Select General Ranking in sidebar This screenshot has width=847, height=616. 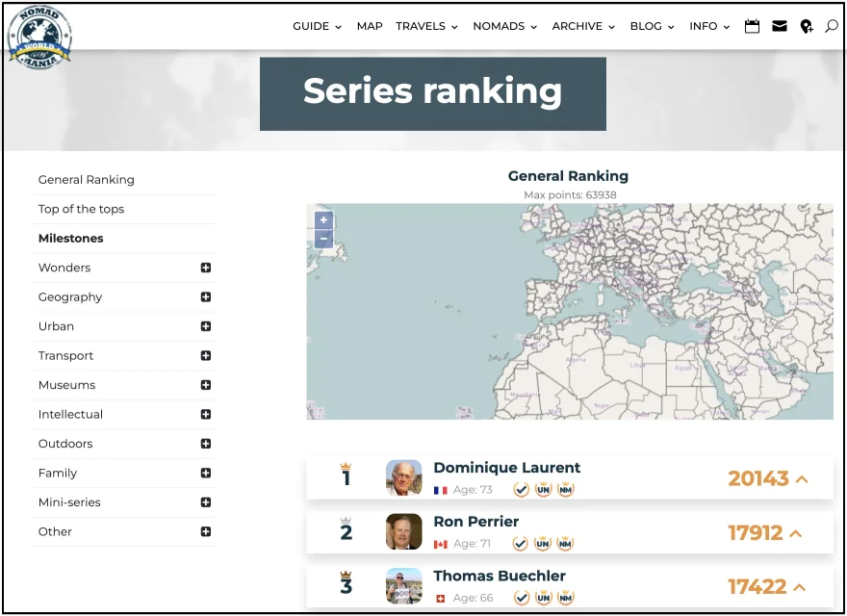(87, 180)
